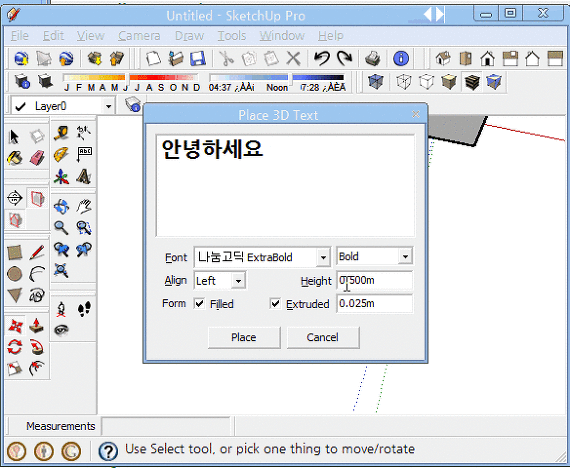Choose the pink Eraser tool
570x468 pixels.
(37, 159)
